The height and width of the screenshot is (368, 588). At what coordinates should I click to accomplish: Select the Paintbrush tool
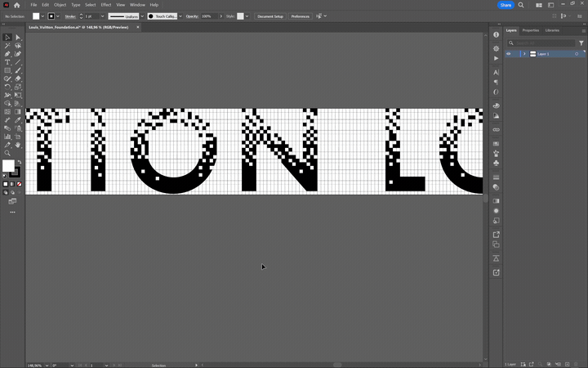point(18,70)
